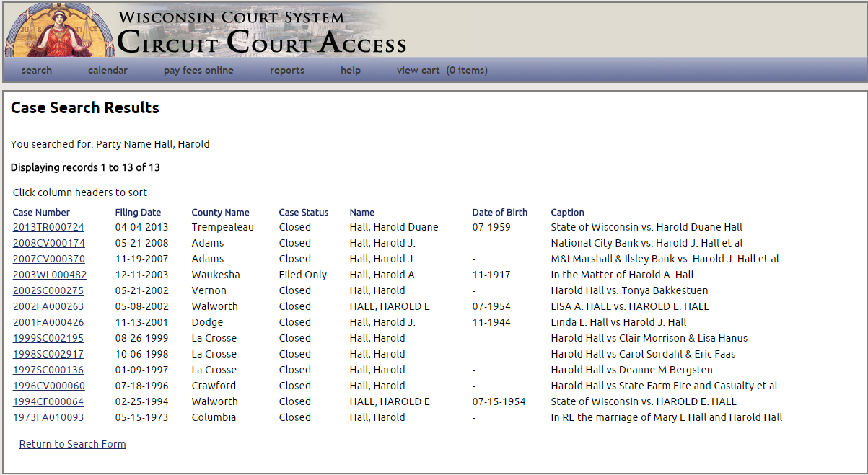Open case 2002SC000275
868x475 pixels.
pos(48,290)
